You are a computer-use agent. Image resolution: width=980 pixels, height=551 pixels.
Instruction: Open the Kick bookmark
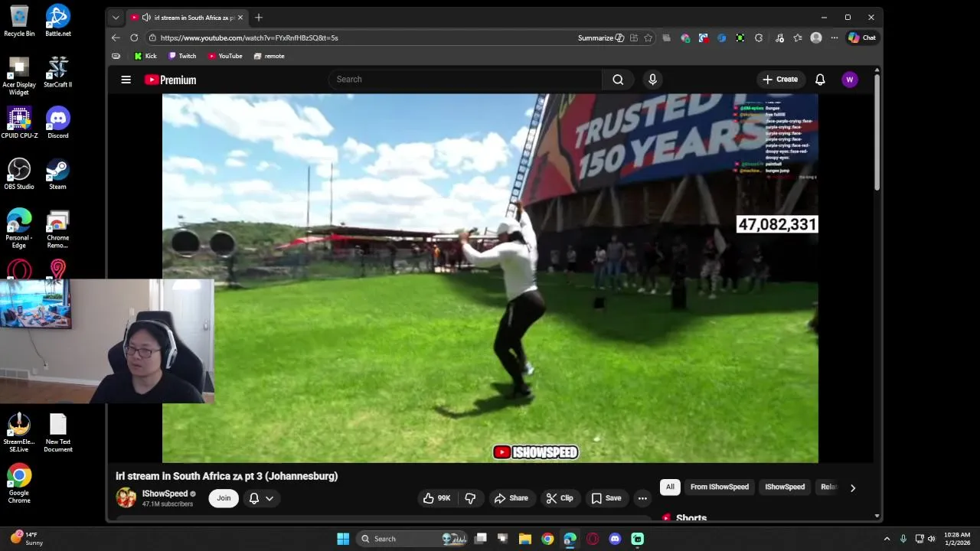pyautogui.click(x=145, y=56)
